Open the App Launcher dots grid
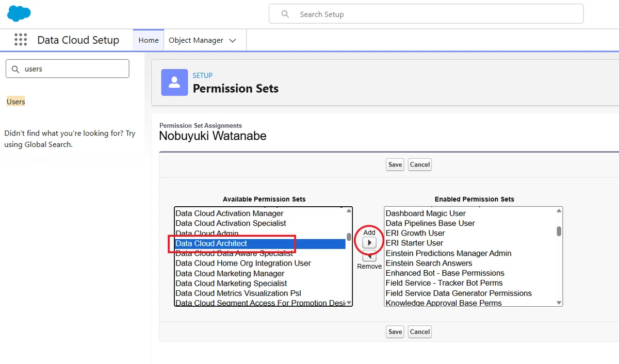Viewport: 619px width, 364px height. coord(21,40)
